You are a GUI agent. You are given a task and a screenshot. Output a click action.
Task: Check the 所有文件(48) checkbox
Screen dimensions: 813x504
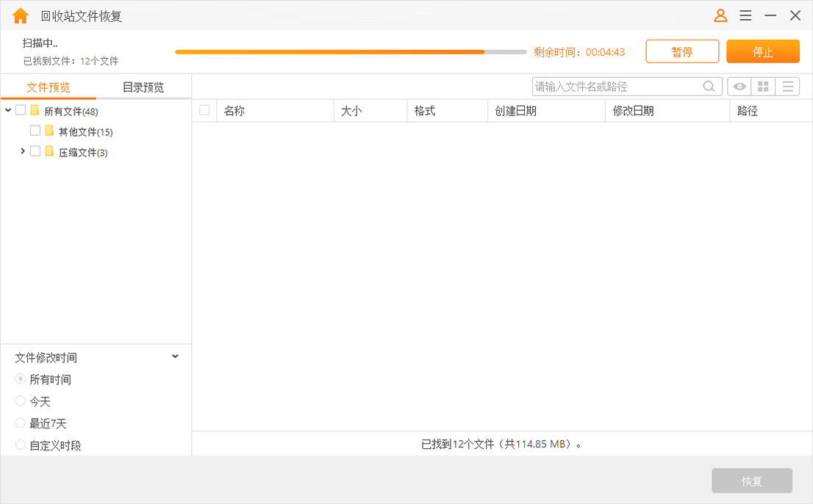21,109
